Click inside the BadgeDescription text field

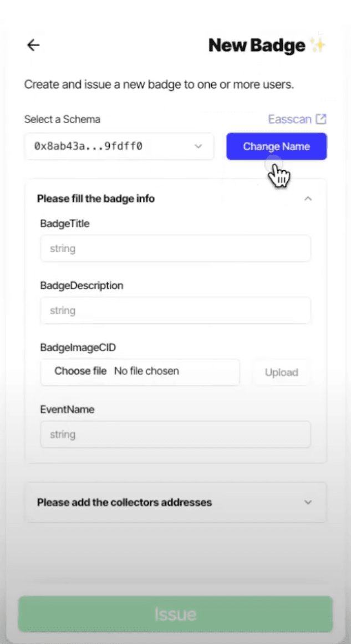coord(175,310)
